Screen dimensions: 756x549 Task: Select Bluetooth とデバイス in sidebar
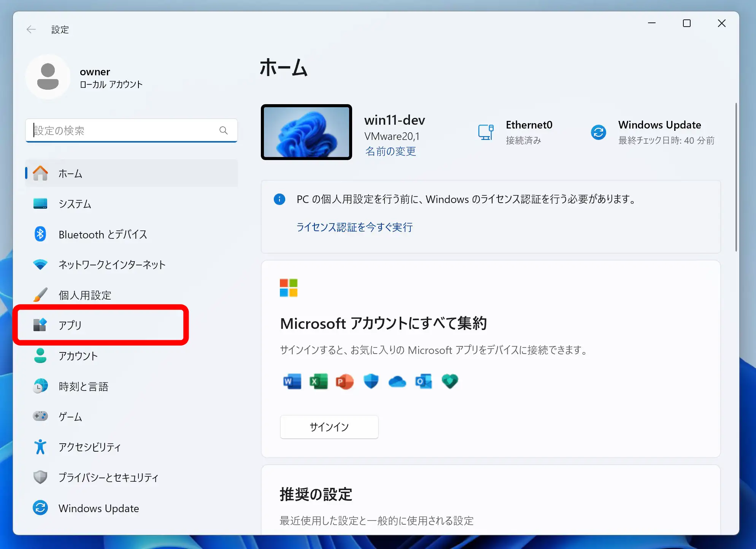(x=132, y=234)
